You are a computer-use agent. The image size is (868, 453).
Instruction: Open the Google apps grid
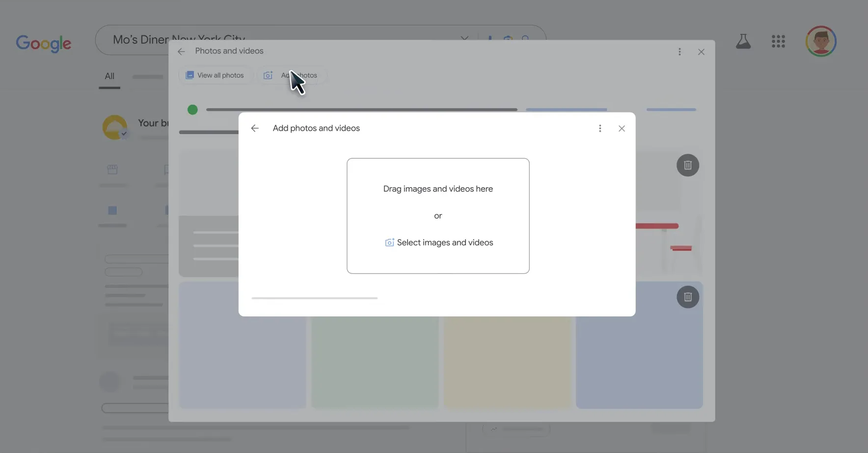(778, 41)
